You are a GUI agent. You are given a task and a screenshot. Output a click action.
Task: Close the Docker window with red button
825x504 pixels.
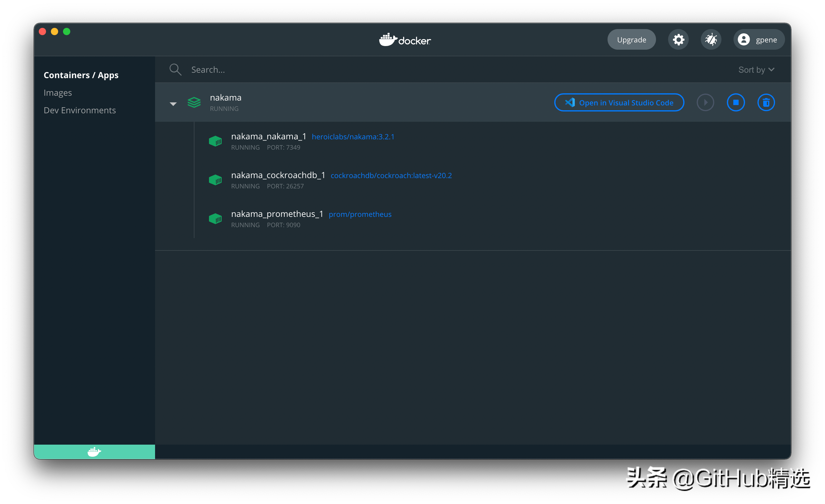(42, 31)
